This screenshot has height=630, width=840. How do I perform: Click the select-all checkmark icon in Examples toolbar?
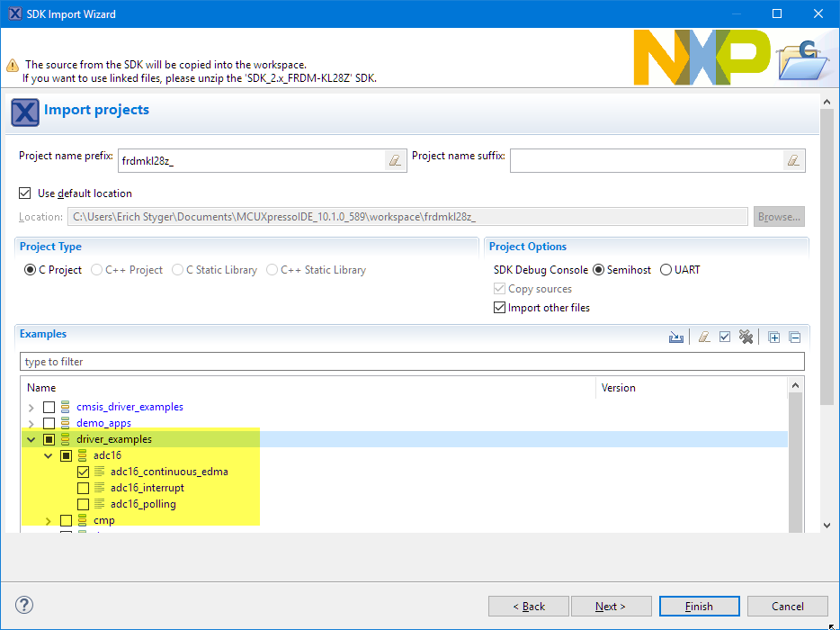click(725, 337)
